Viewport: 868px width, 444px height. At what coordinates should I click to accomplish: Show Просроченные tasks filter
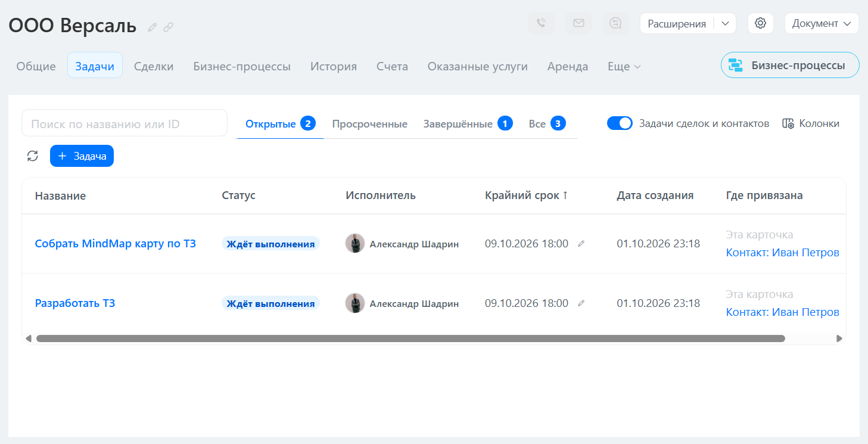point(370,124)
